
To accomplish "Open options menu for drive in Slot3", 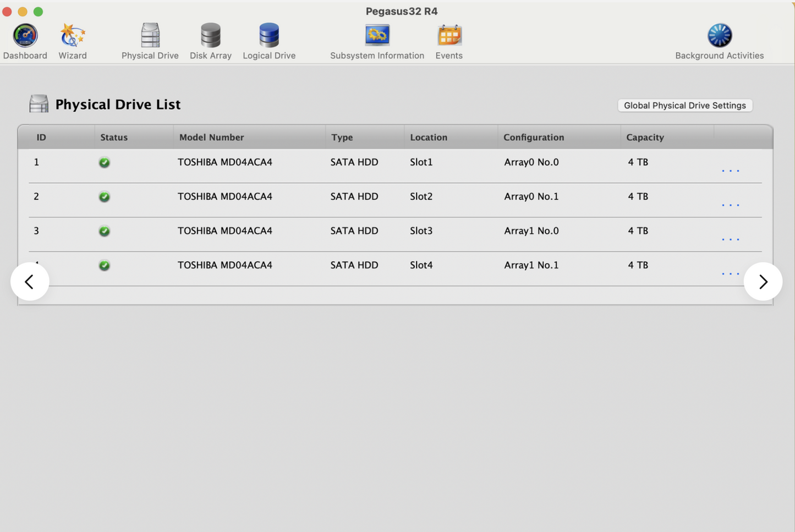I will pyautogui.click(x=730, y=239).
